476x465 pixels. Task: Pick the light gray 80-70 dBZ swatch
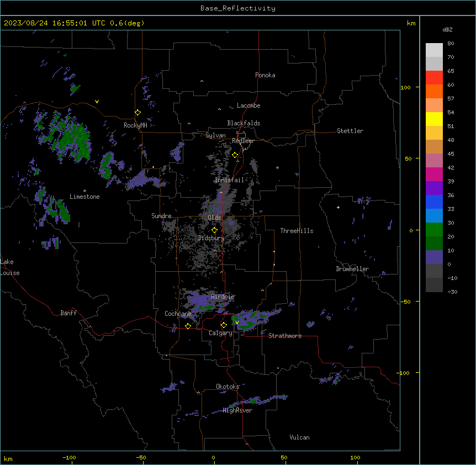434,50
